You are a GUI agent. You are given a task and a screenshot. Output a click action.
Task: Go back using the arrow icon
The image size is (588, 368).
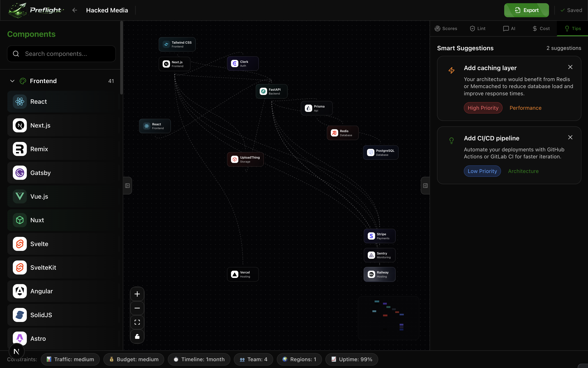(75, 10)
